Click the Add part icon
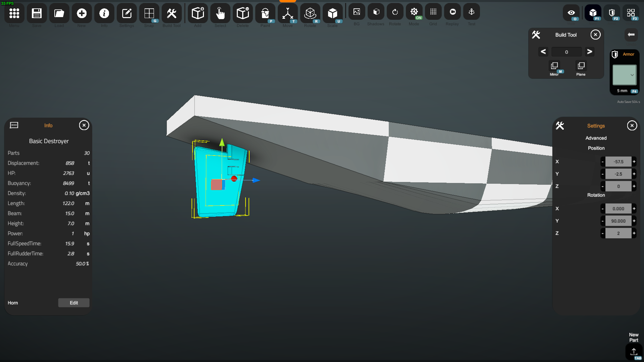Viewport: 644px width, 362px height. click(198, 14)
